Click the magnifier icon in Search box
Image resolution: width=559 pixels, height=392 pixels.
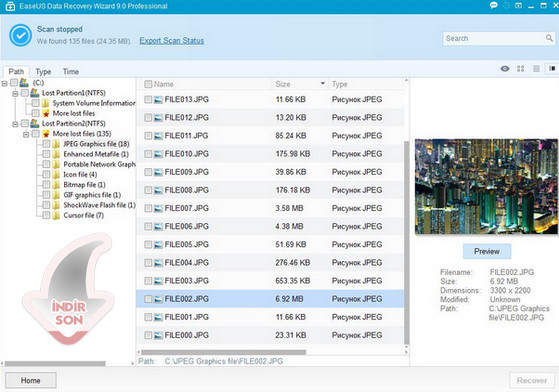pyautogui.click(x=549, y=38)
